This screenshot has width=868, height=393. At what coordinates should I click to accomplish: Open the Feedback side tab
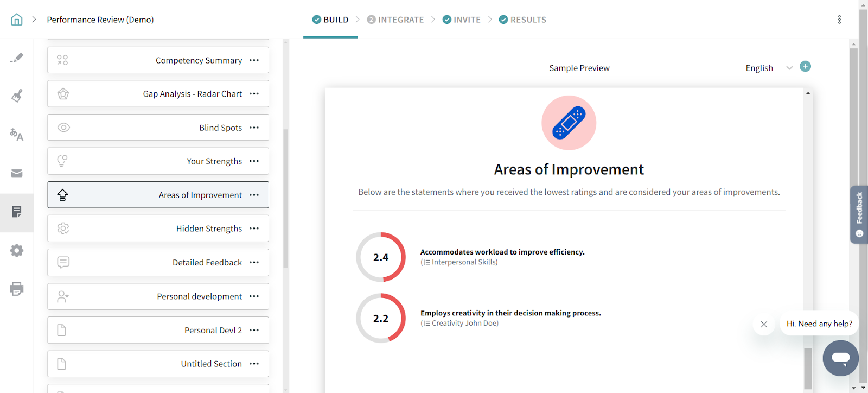click(859, 214)
